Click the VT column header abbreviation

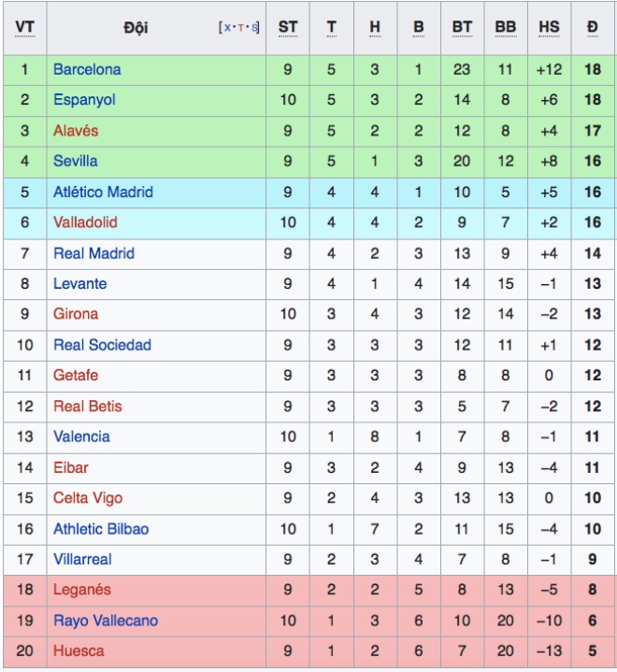25,27
